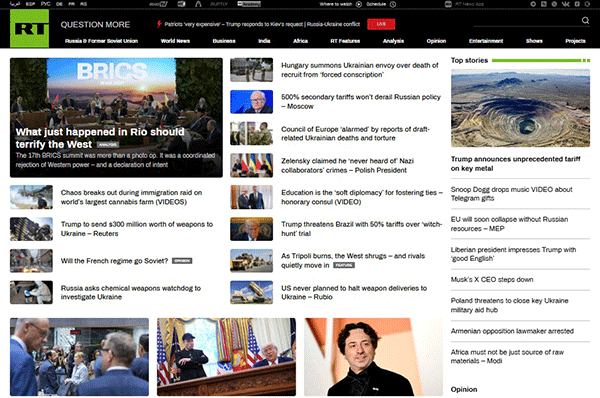Click the red lightning bolt breaking news icon
The width and height of the screenshot is (600, 398).
pos(159,24)
